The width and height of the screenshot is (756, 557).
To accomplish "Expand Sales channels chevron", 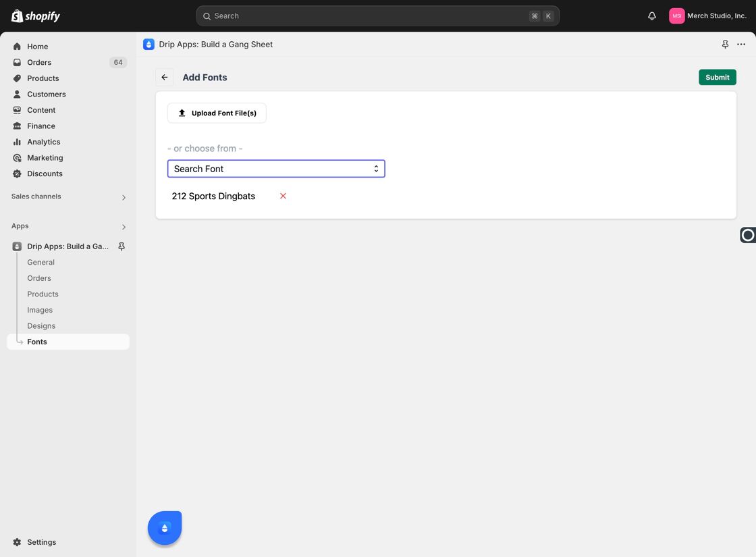I will (x=124, y=197).
